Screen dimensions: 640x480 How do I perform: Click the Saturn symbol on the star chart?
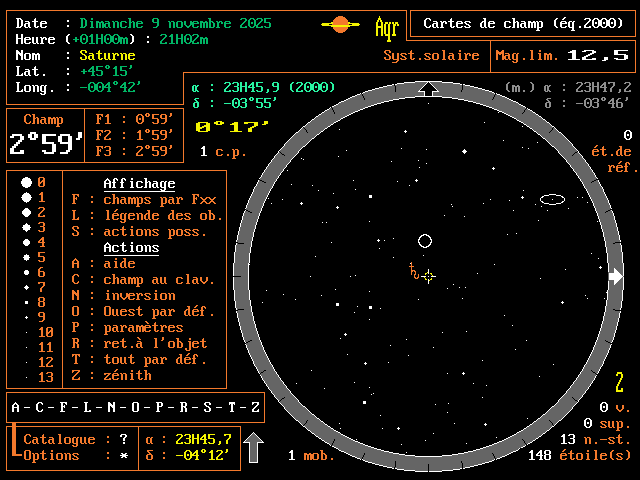tap(414, 271)
